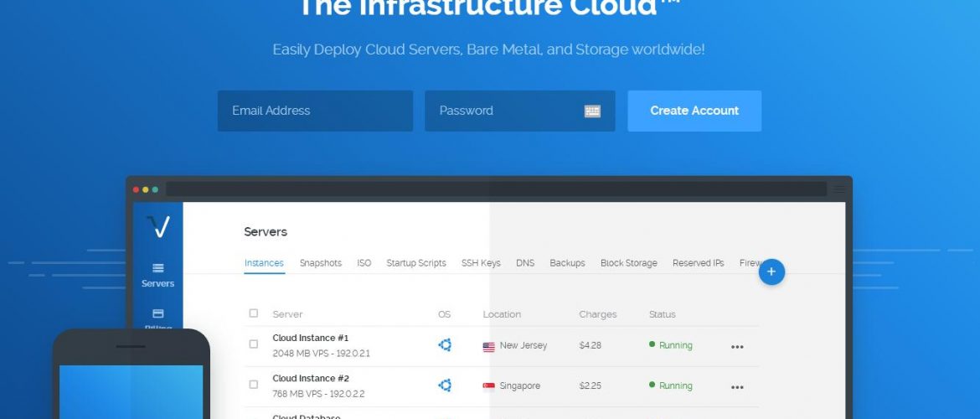Click the OS column header
This screenshot has width=980, height=419.
click(444, 314)
